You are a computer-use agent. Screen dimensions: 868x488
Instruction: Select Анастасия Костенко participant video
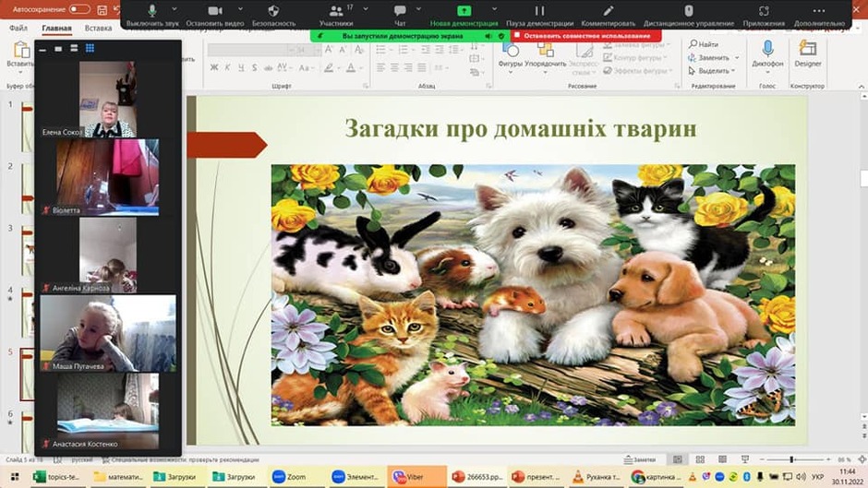[x=107, y=411]
